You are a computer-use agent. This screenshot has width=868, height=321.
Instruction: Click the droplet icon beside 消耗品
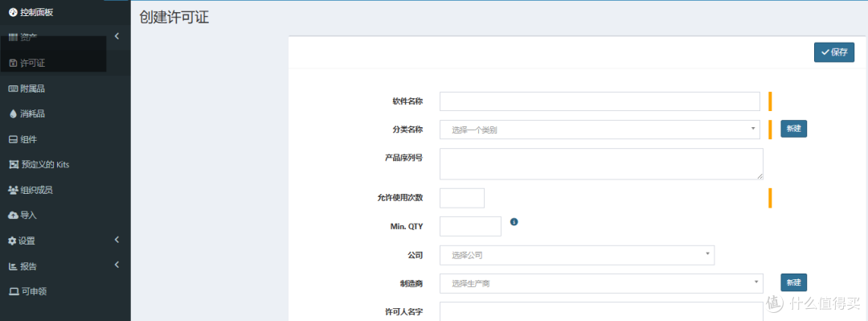tap(14, 113)
